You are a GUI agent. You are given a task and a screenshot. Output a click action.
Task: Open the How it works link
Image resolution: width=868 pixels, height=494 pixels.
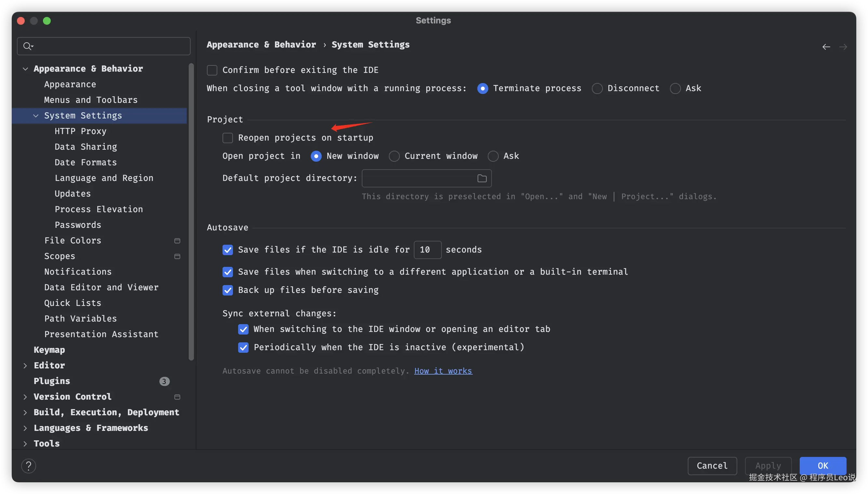(x=443, y=371)
